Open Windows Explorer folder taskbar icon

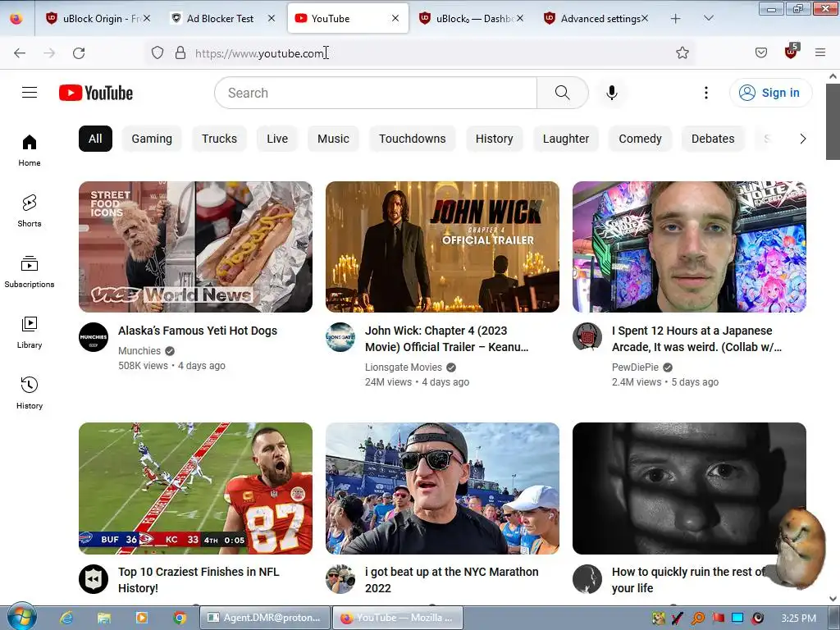[x=104, y=618]
